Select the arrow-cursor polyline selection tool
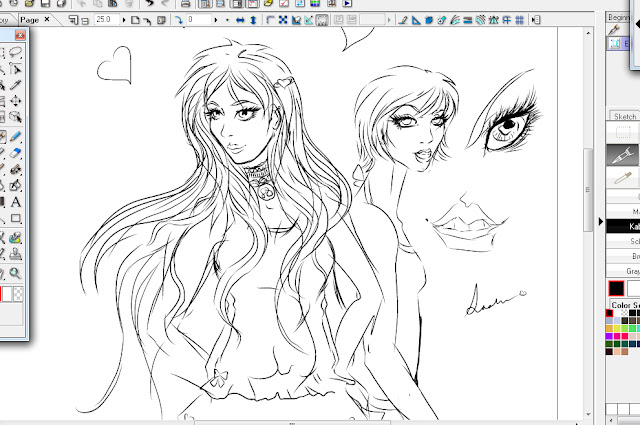Image resolution: width=640 pixels, height=425 pixels. point(16,69)
